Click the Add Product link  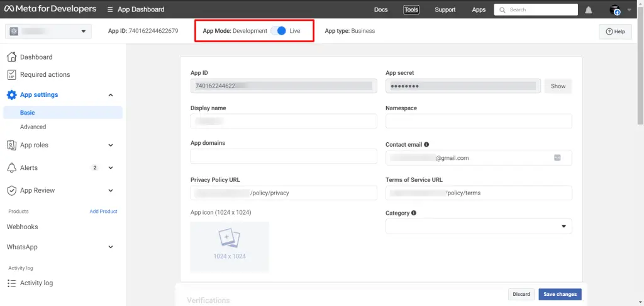(x=104, y=212)
